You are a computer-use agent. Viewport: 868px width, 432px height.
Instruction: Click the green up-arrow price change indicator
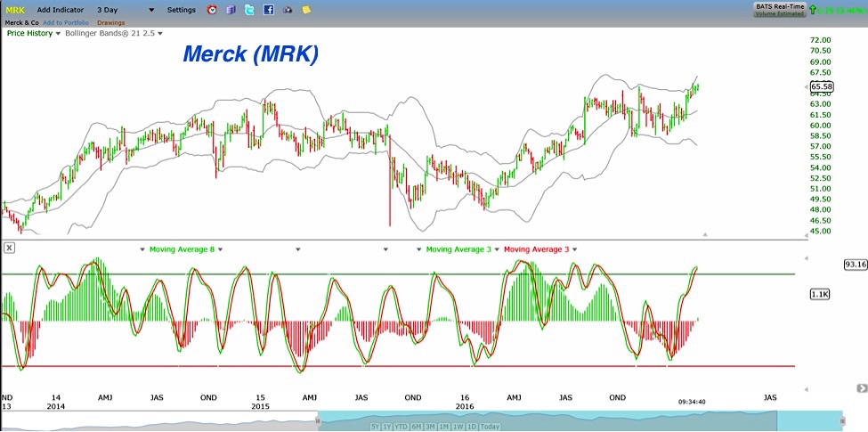[813, 10]
